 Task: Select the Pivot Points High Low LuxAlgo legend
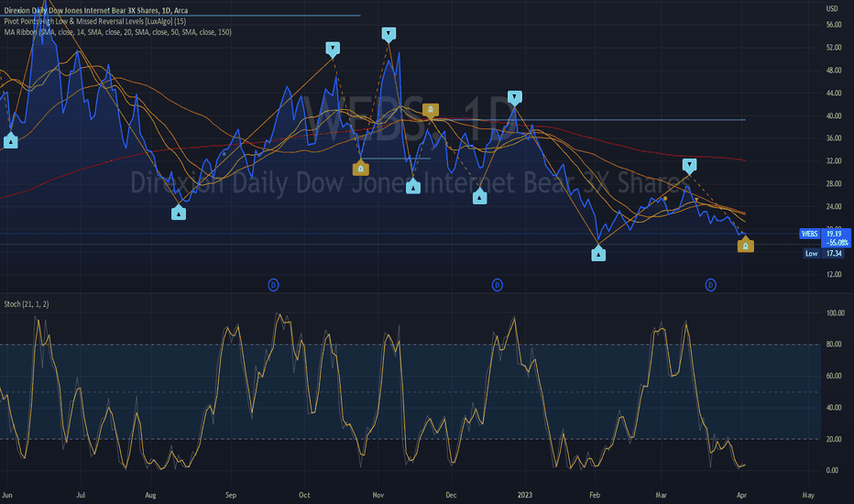(94, 21)
